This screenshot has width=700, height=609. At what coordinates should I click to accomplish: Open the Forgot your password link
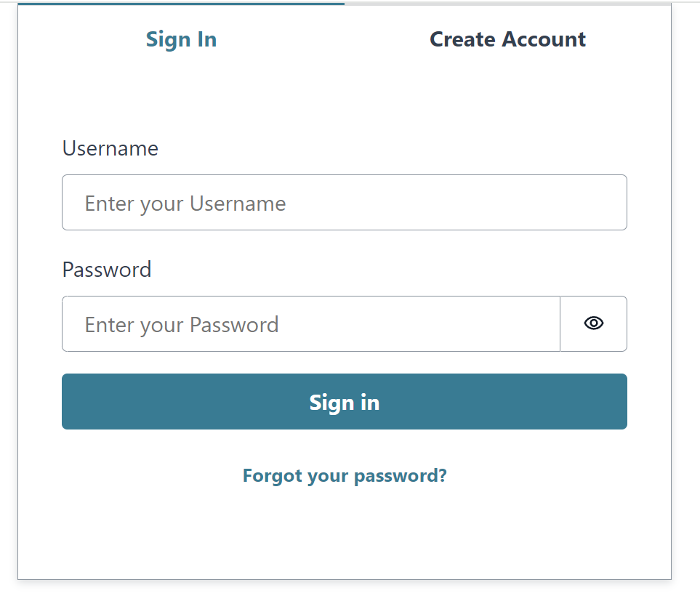pyautogui.click(x=345, y=476)
